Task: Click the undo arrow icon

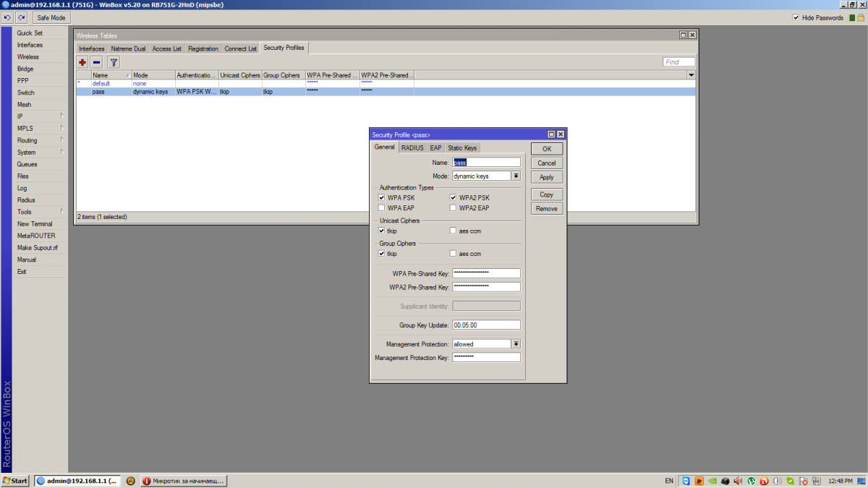Action: [x=7, y=17]
